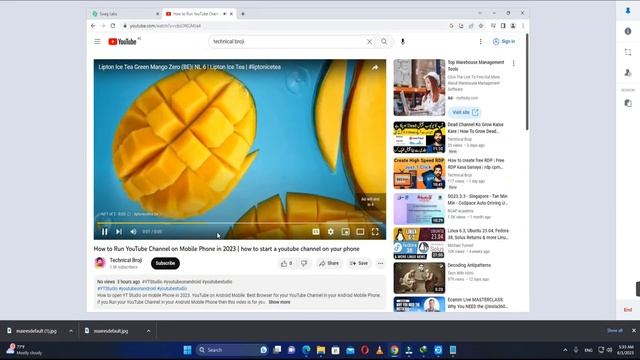Switch to miniplayer mode
The width and height of the screenshot is (640, 360).
(x=345, y=232)
